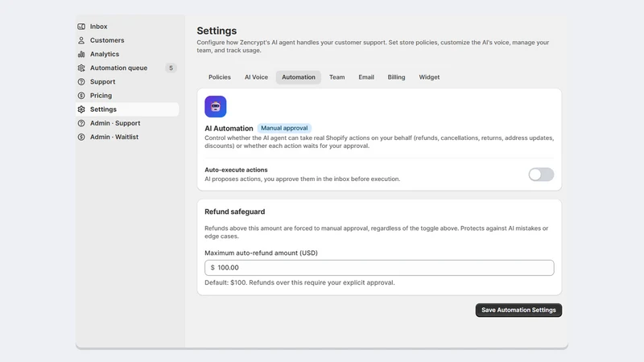Toggle the Auto-execute actions switch
Screen dimensions: 644x362
541,175
